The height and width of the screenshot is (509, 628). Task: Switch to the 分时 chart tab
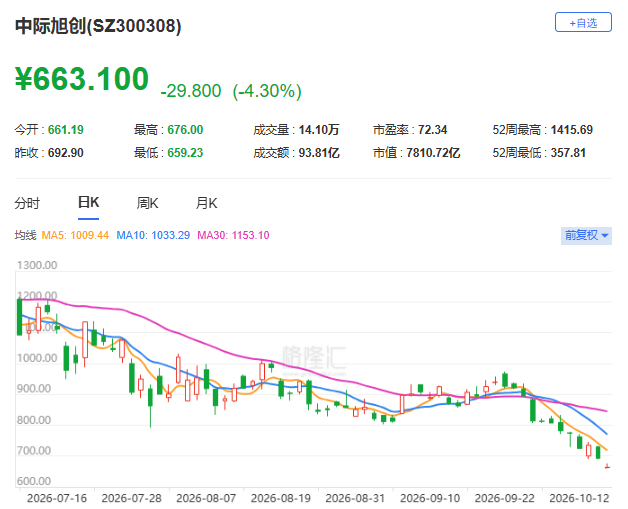(27, 203)
